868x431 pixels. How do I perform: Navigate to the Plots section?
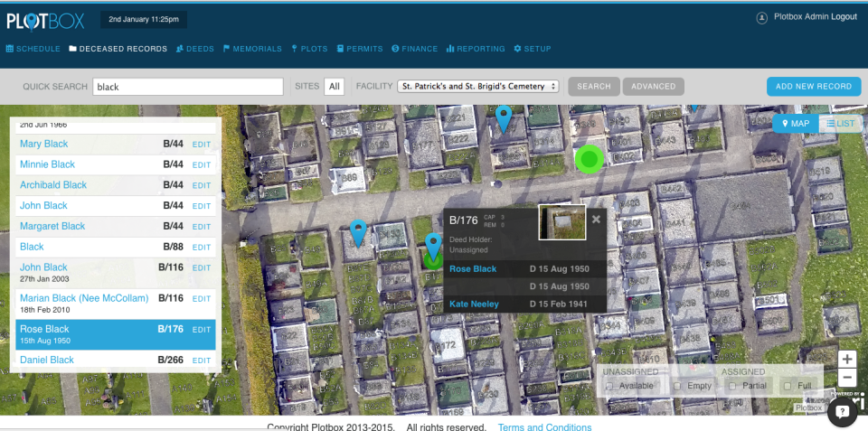(309, 49)
